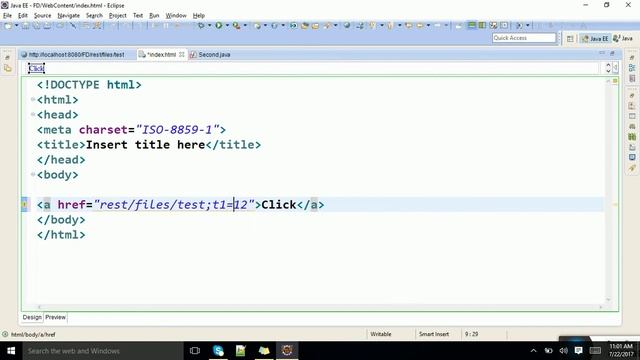Click the Package Explorer icon in left trim
This screenshot has width=640, height=360.
tap(8, 69)
